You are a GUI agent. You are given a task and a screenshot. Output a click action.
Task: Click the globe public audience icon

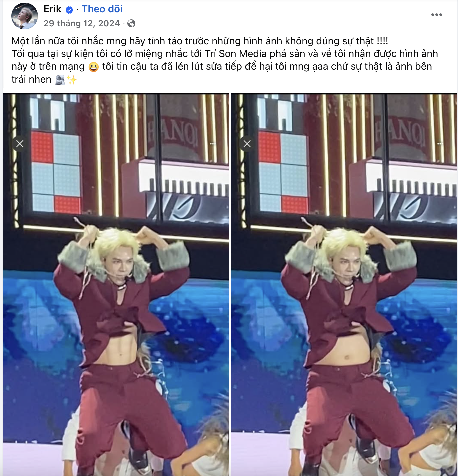click(131, 23)
